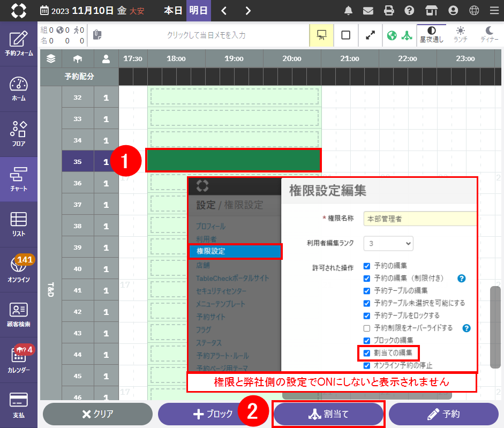This screenshot has height=428, width=504.
Task: Enable 予約制限をオーバーライドする checkbox
Action: pos(367,328)
